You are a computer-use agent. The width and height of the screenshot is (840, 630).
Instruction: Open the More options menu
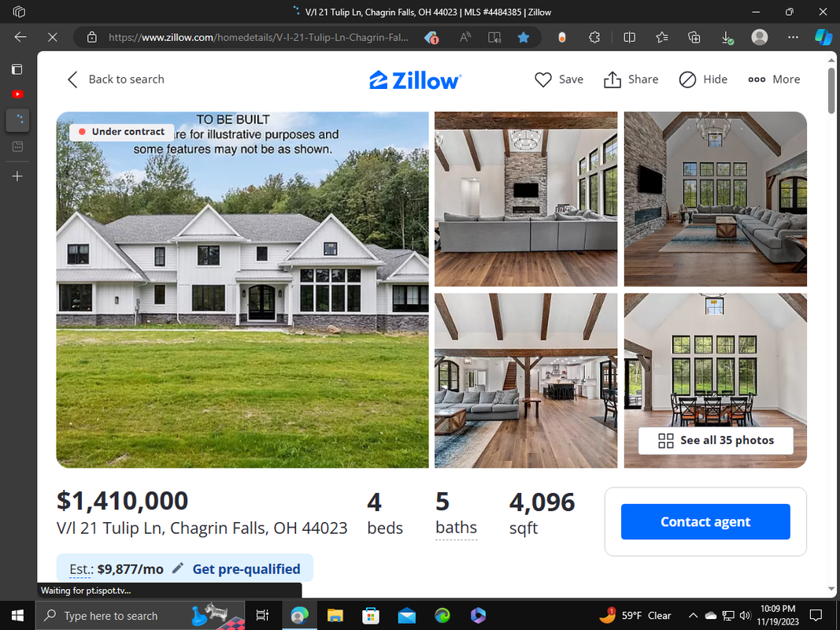coord(774,80)
